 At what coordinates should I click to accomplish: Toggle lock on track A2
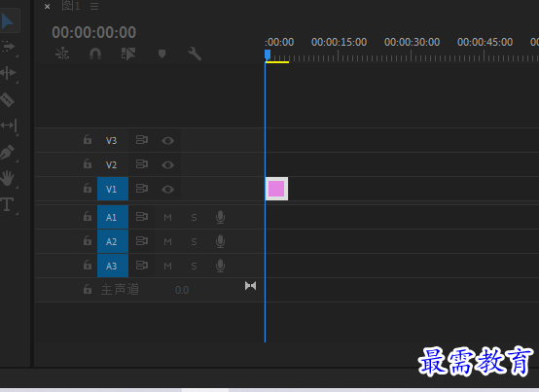88,240
